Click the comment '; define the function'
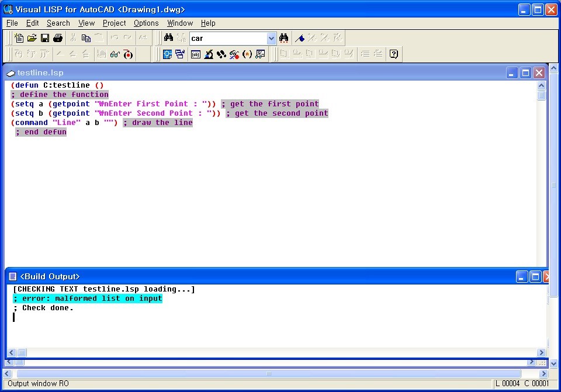 (60, 95)
